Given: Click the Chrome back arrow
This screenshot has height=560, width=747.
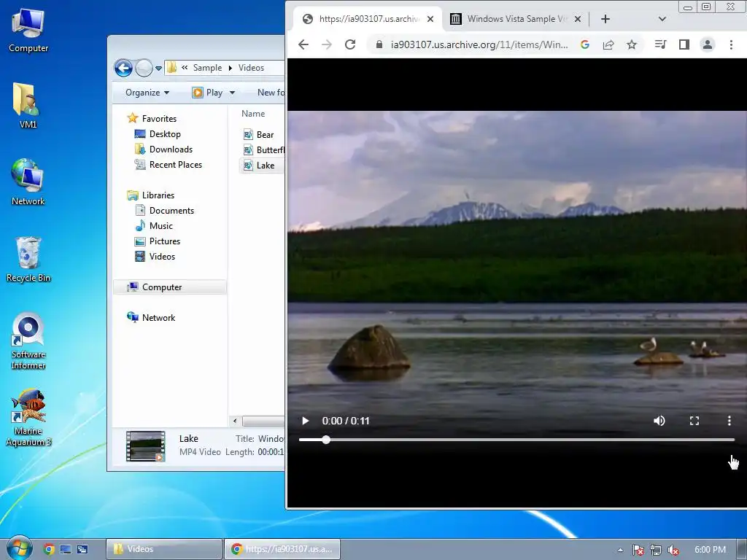Looking at the screenshot, I should click(x=303, y=44).
